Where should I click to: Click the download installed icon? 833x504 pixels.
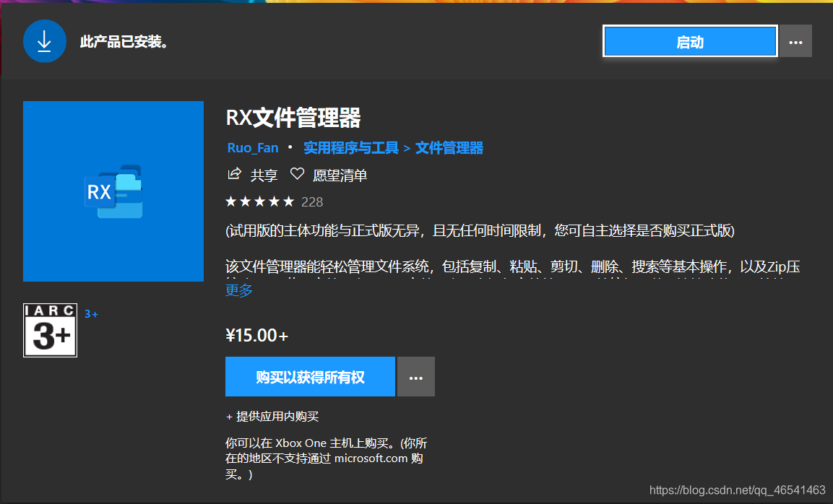pos(44,40)
